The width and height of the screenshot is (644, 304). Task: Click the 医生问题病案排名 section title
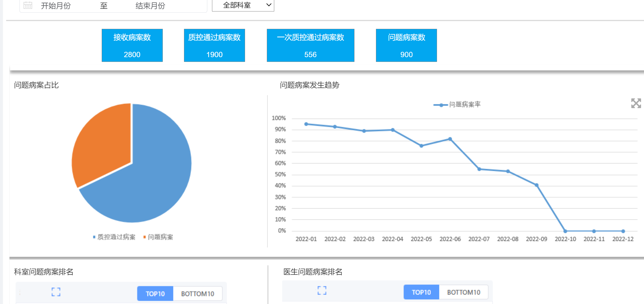click(x=313, y=272)
